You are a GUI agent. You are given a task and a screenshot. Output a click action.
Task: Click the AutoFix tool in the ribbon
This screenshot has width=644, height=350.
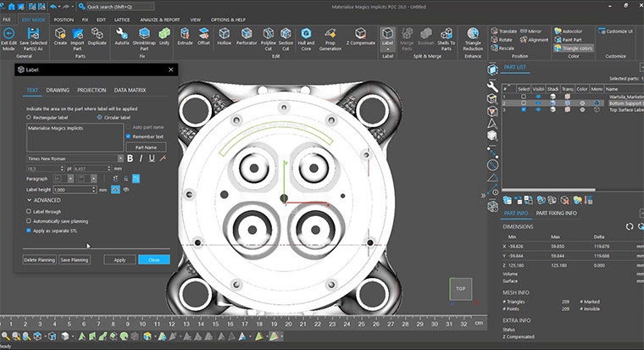tap(122, 36)
